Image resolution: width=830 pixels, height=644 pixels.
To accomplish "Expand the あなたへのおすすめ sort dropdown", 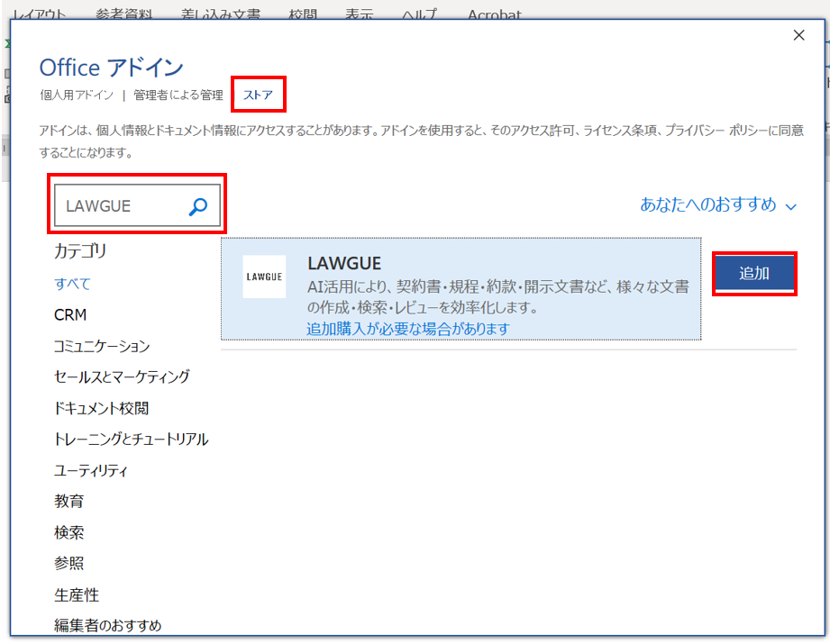I will coord(717,205).
